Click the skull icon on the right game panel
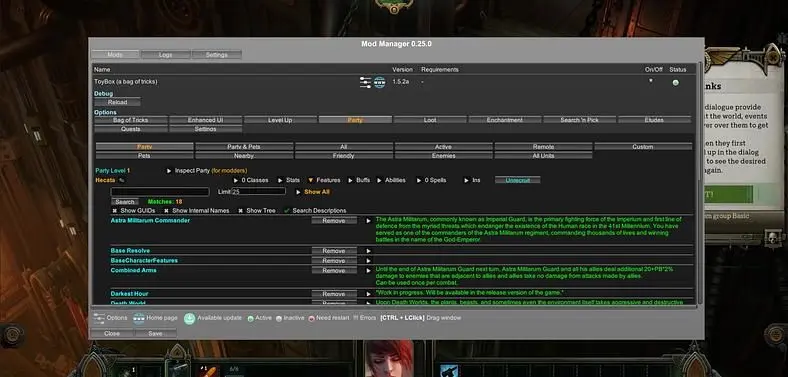The height and width of the screenshot is (377, 788). (x=773, y=237)
